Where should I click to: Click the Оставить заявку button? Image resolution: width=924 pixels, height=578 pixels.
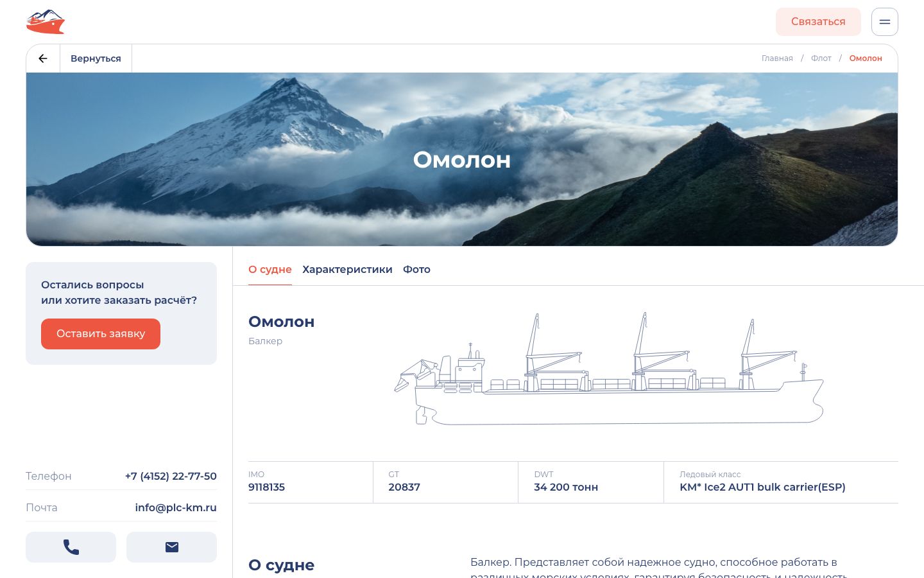tap(101, 334)
